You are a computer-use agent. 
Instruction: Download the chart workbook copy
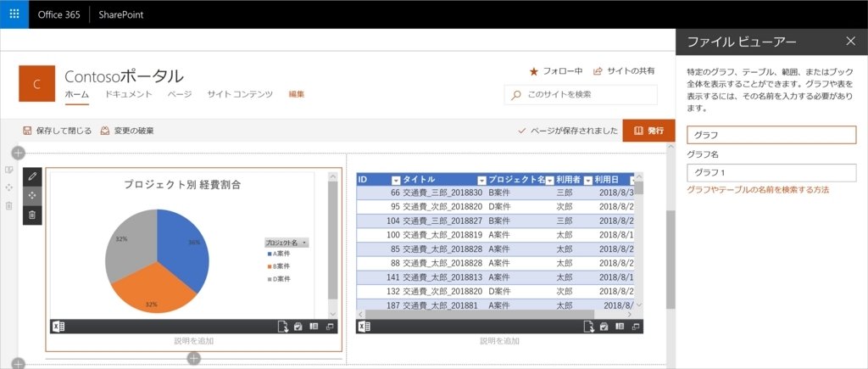[x=283, y=327]
